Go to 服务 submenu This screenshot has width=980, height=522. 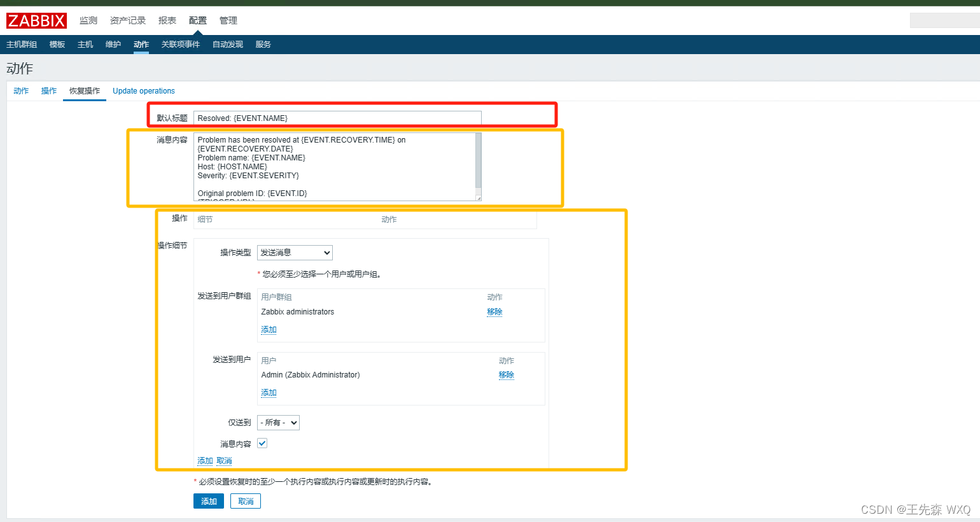263,45
